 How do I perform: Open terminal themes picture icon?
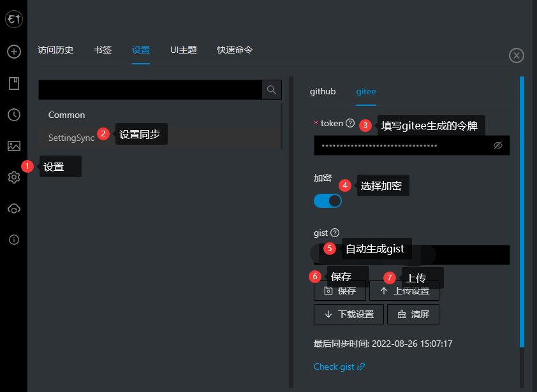(14, 146)
